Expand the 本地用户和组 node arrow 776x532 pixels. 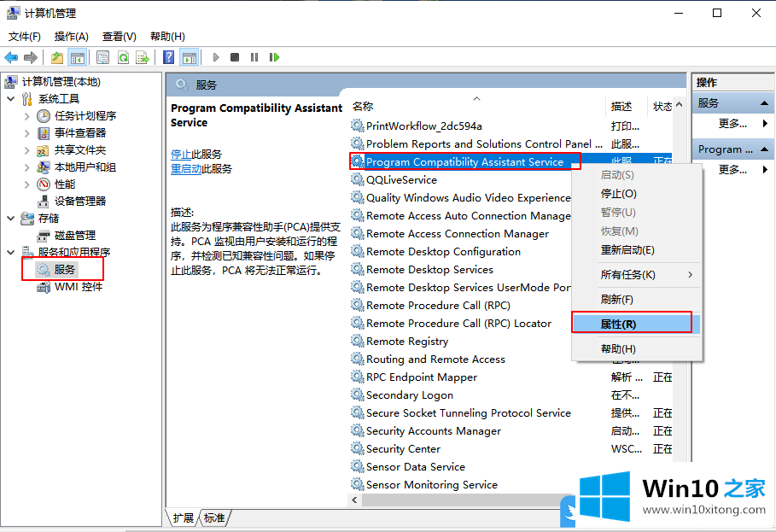26,167
